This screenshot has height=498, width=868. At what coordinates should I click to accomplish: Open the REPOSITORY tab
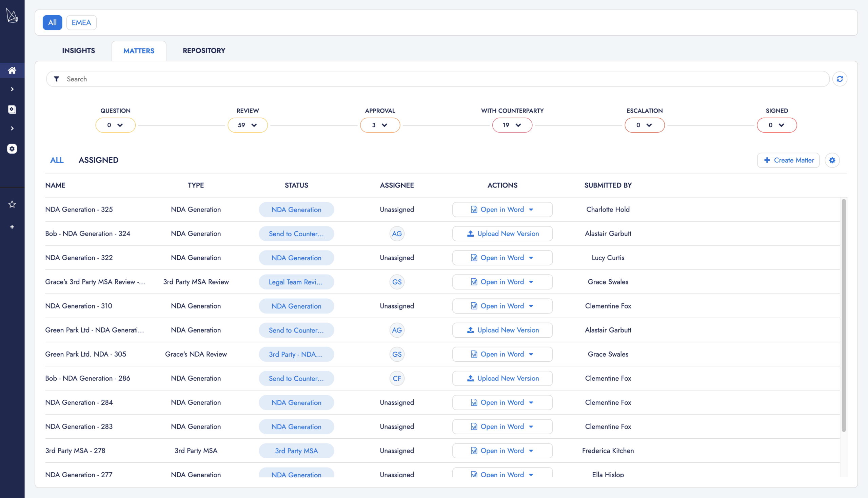pos(204,51)
